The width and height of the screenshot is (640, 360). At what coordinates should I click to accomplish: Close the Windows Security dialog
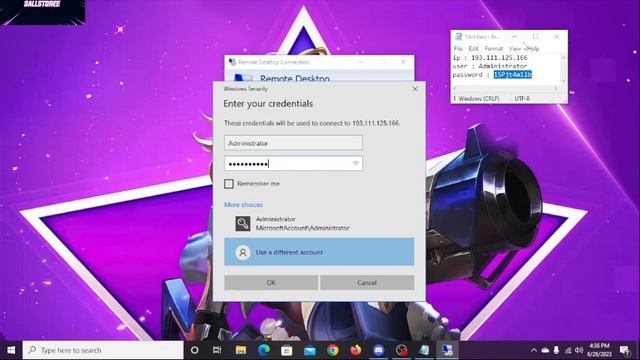[415, 89]
